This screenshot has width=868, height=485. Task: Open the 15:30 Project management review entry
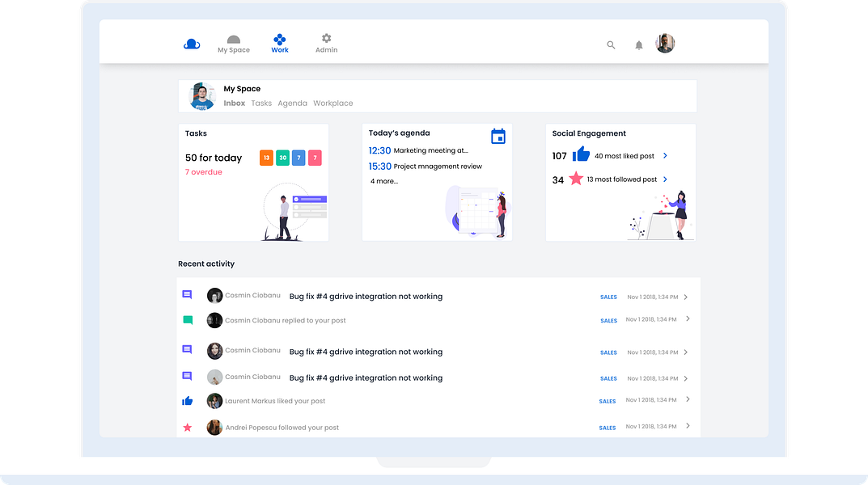pos(426,167)
